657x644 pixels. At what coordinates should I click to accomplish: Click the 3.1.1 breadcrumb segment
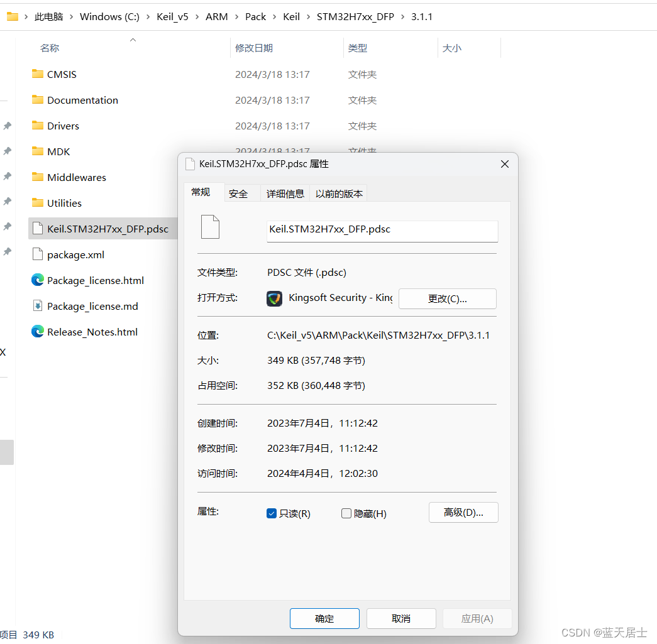(x=421, y=17)
